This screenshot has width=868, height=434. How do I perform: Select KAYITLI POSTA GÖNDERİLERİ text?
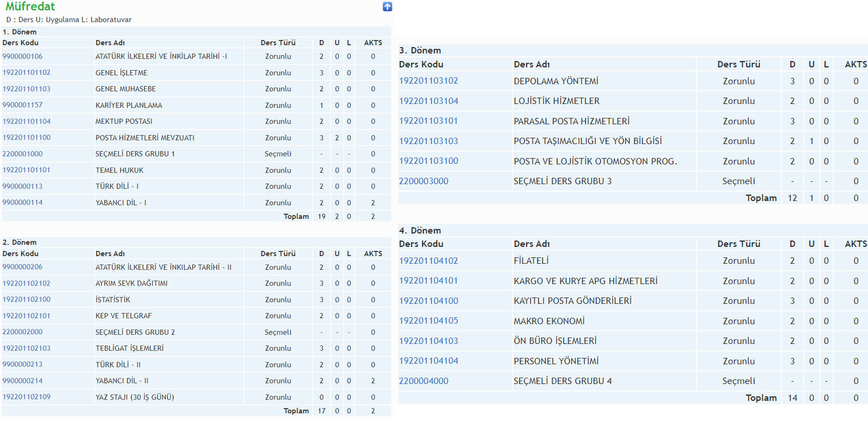point(572,301)
